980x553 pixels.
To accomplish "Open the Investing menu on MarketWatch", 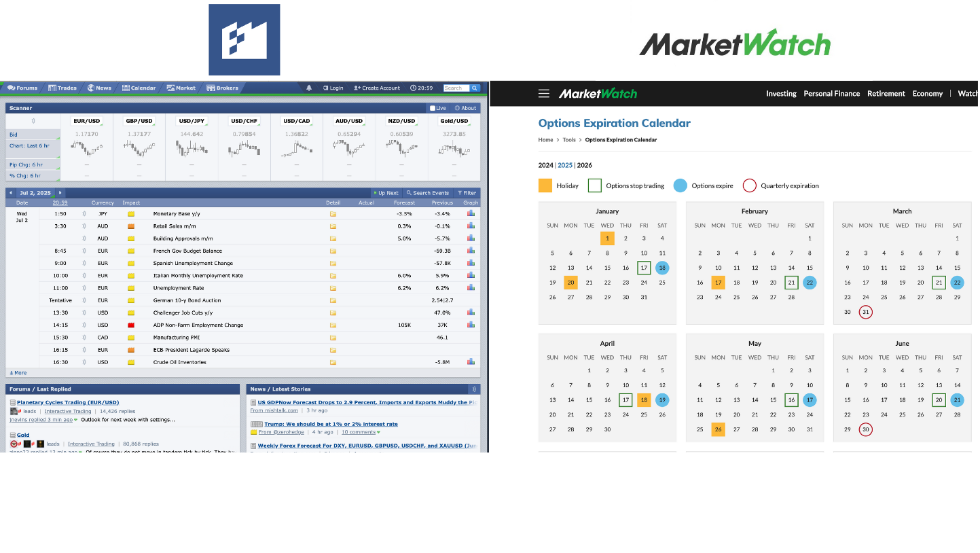I will pos(781,94).
